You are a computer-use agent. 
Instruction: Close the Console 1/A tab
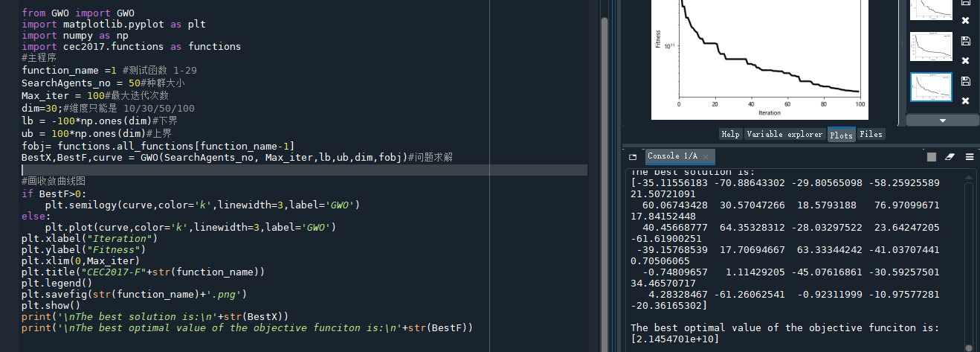click(707, 156)
